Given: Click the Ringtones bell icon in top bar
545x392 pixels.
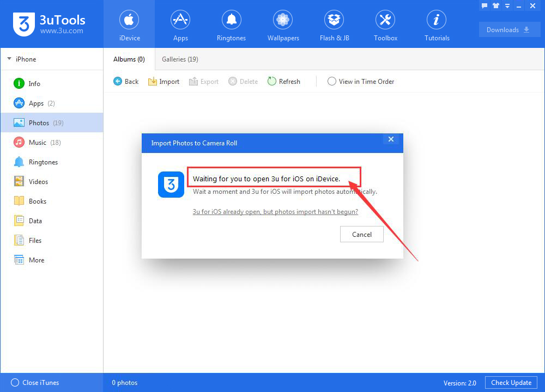Looking at the screenshot, I should click(x=231, y=20).
